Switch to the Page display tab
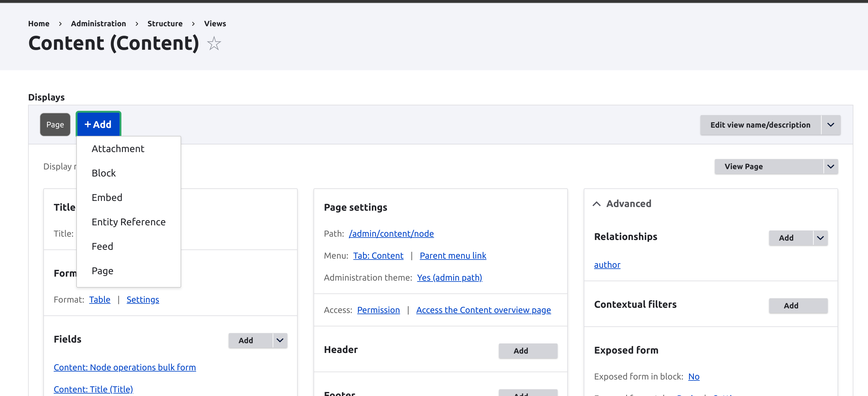This screenshot has height=396, width=868. 55,125
